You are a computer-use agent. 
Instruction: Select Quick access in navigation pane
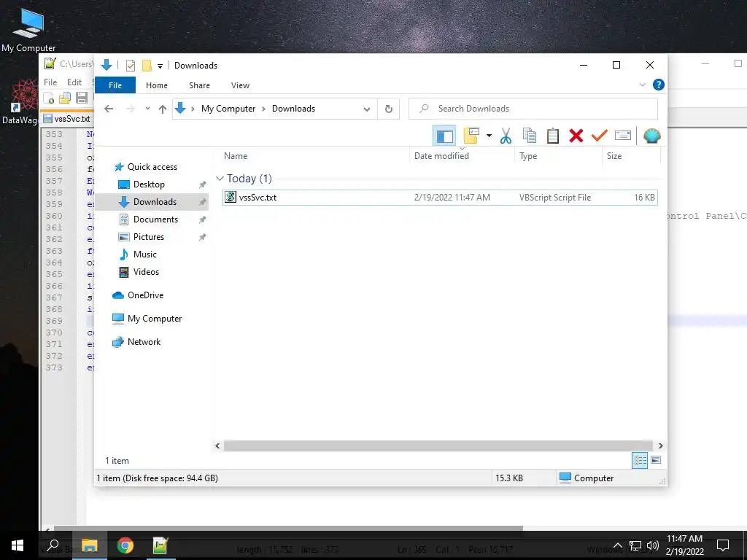tap(152, 167)
